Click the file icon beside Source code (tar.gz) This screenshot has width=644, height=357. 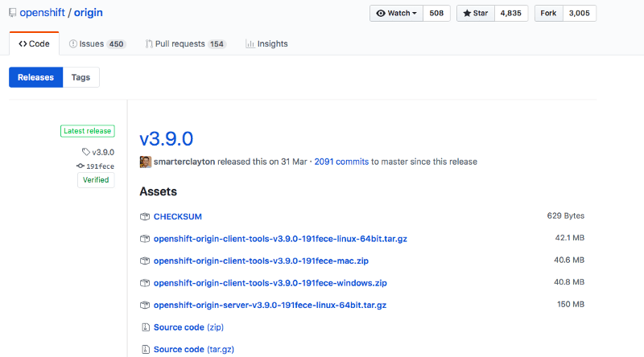coord(146,350)
